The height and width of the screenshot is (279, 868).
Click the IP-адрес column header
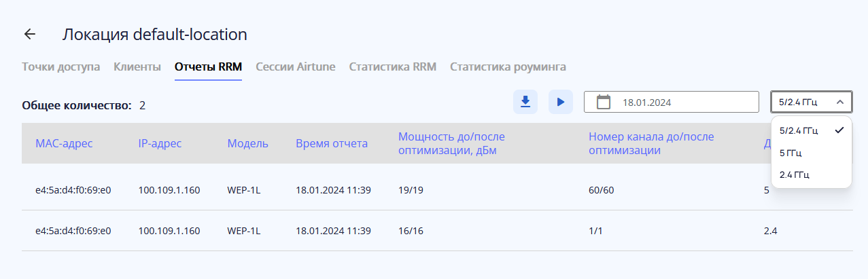pyautogui.click(x=160, y=143)
